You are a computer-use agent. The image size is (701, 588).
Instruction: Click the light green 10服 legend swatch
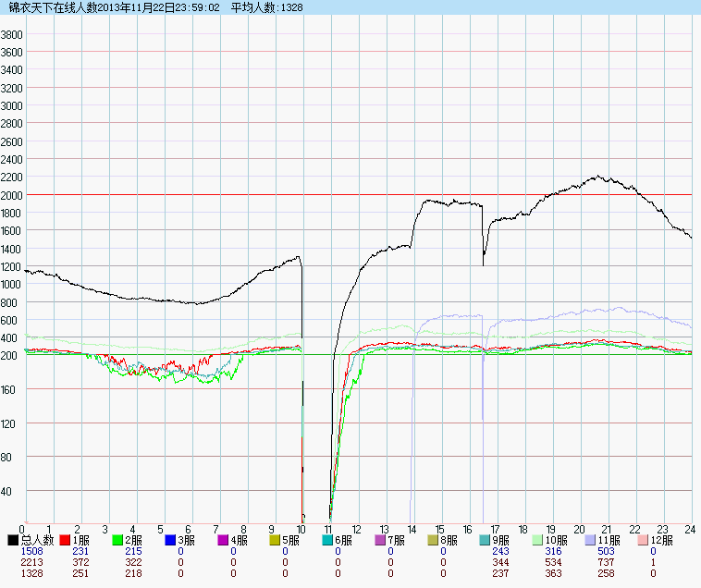pyautogui.click(x=538, y=540)
